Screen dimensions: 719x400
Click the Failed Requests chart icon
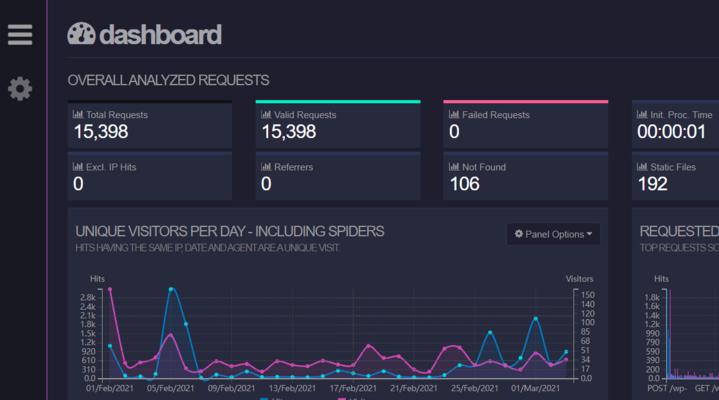point(454,115)
